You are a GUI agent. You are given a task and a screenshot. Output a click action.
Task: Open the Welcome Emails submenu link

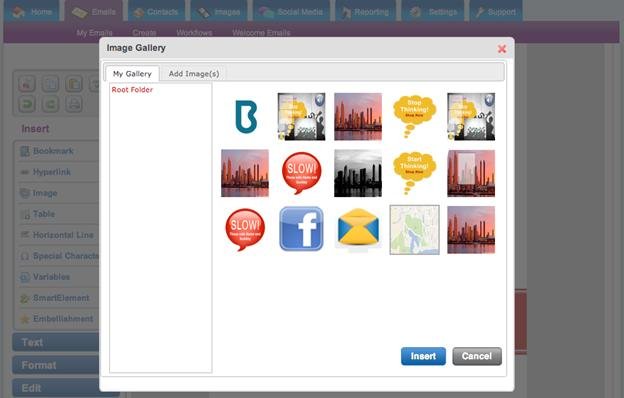point(261,33)
